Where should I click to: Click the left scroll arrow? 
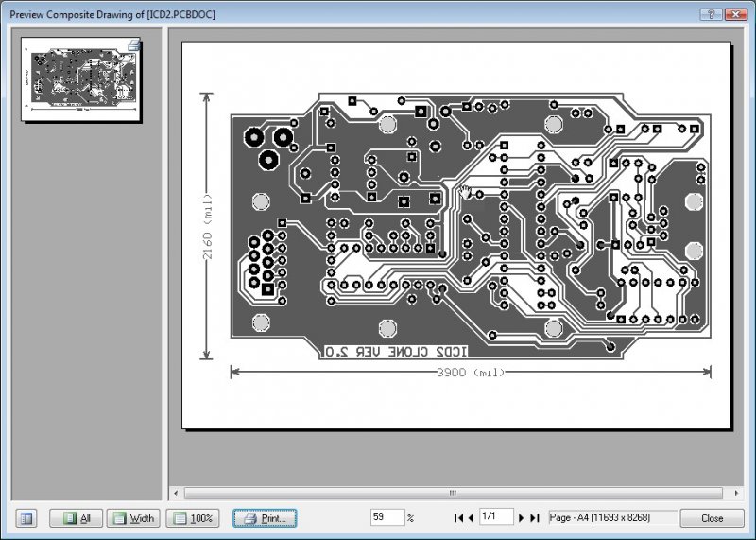(x=176, y=494)
